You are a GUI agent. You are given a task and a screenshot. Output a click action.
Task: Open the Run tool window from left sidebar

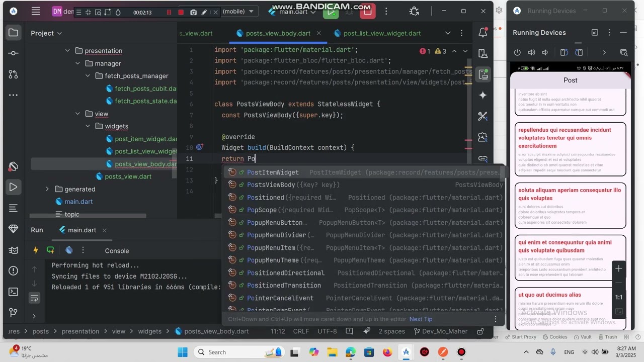(14, 187)
